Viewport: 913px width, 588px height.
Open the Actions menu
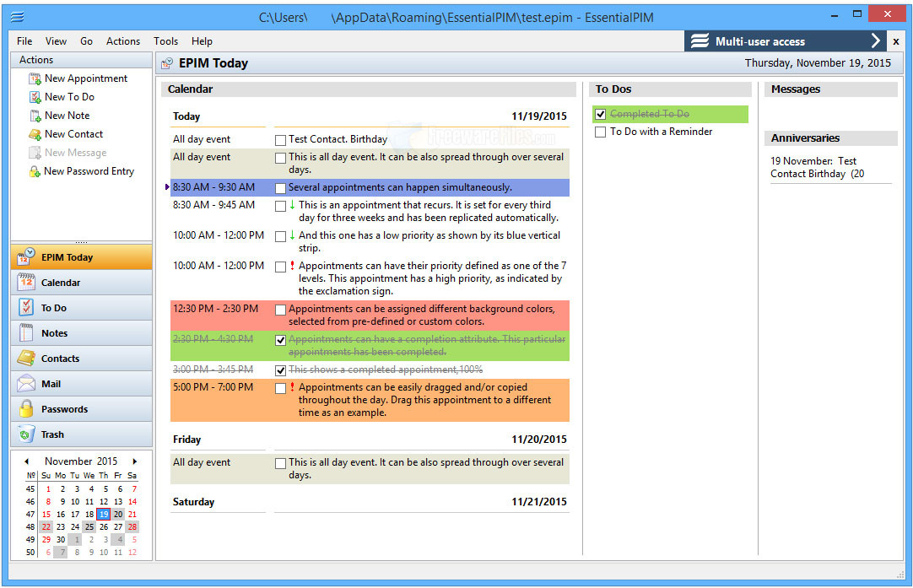point(123,41)
